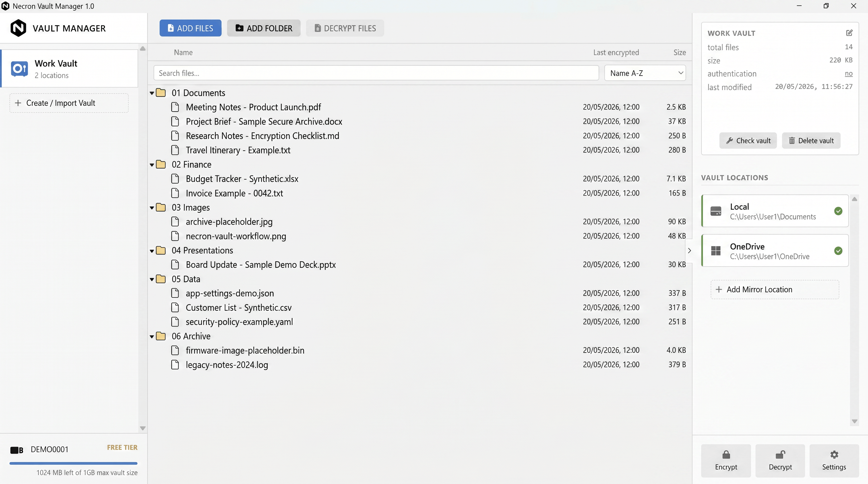Click the ADD FILES button
868x484 pixels.
point(191,28)
